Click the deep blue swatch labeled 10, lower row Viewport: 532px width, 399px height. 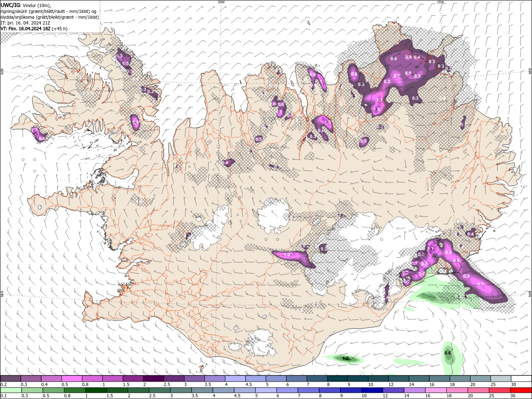(372, 390)
